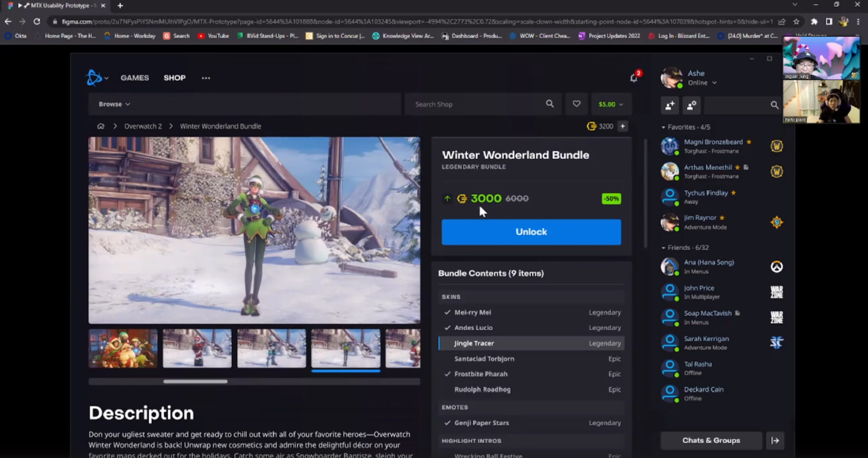Open the notifications bell icon
The image size is (868, 458).
[633, 78]
